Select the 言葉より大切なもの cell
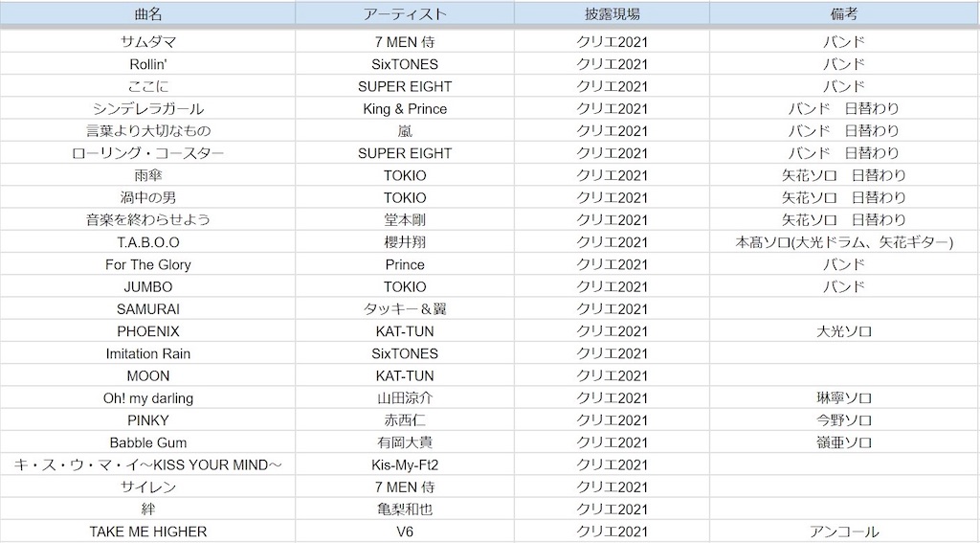Screen dimensions: 980x543 [x=148, y=131]
